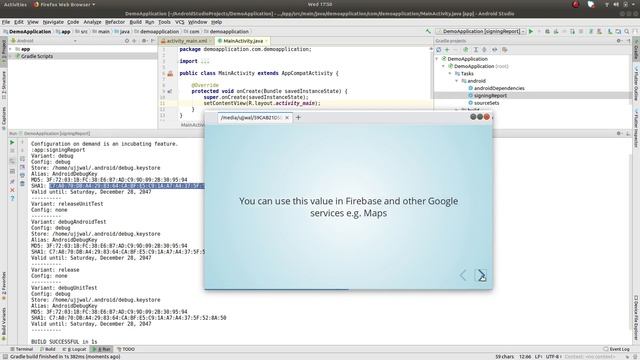This screenshot has height=360, width=640.
Task: Open Build tool window tab
Action: point(48,349)
